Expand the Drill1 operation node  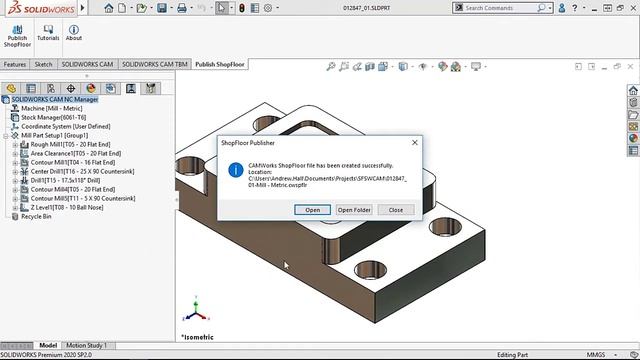[15, 180]
